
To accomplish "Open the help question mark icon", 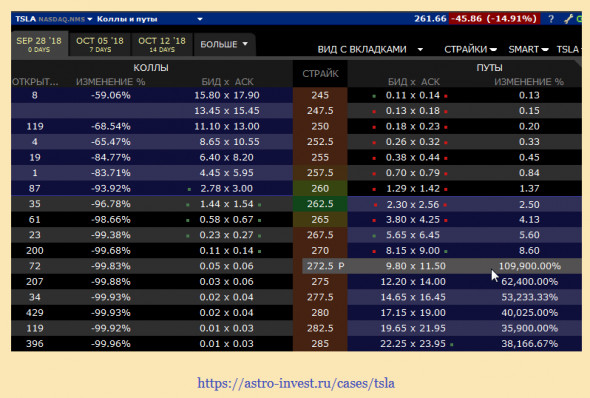I will [551, 19].
